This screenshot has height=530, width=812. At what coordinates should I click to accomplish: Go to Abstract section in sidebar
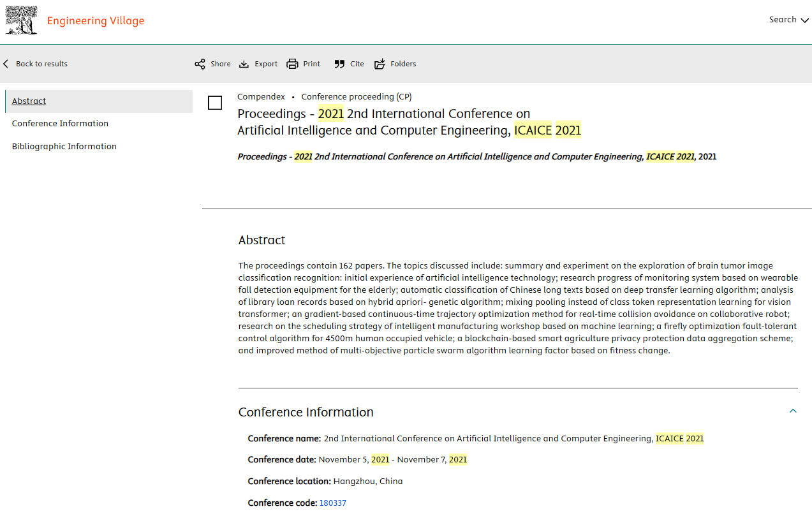29,101
